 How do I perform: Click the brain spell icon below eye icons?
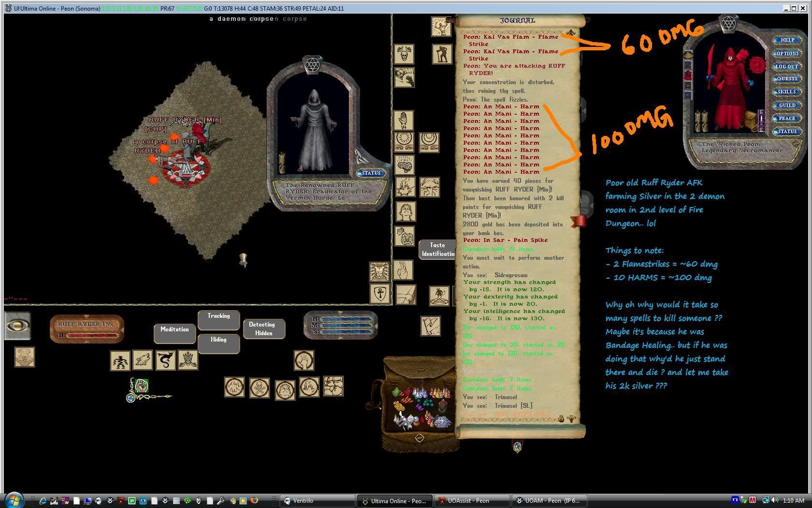(x=404, y=165)
